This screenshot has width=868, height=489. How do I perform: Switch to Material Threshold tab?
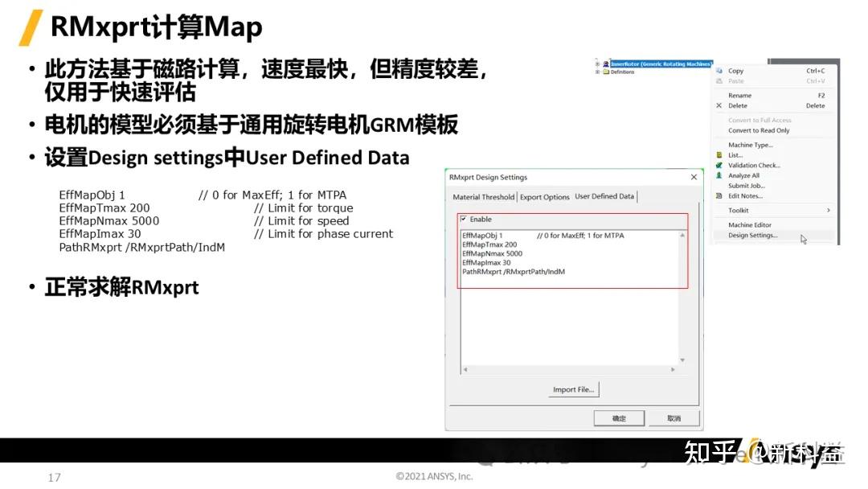[x=483, y=196]
